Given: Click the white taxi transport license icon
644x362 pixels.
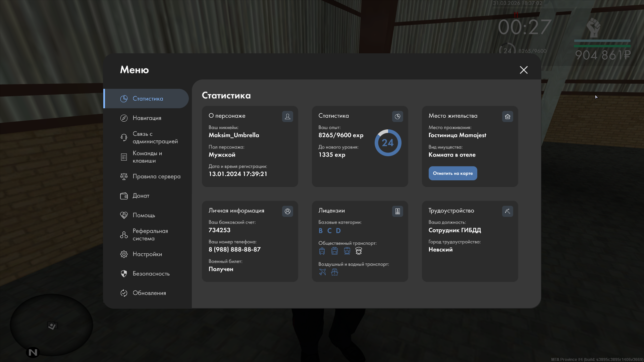Looking at the screenshot, I should tap(359, 251).
